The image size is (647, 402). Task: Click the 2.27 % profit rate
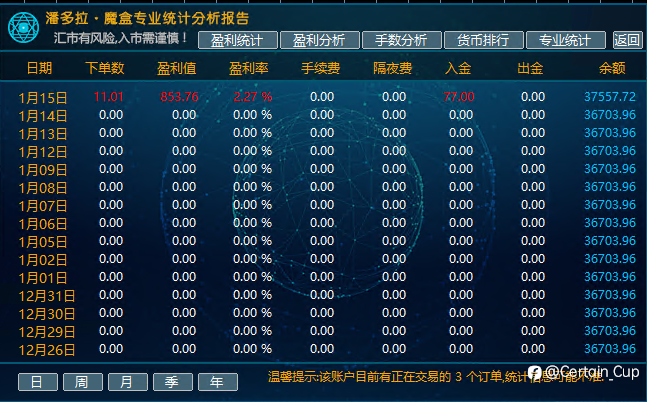click(253, 97)
